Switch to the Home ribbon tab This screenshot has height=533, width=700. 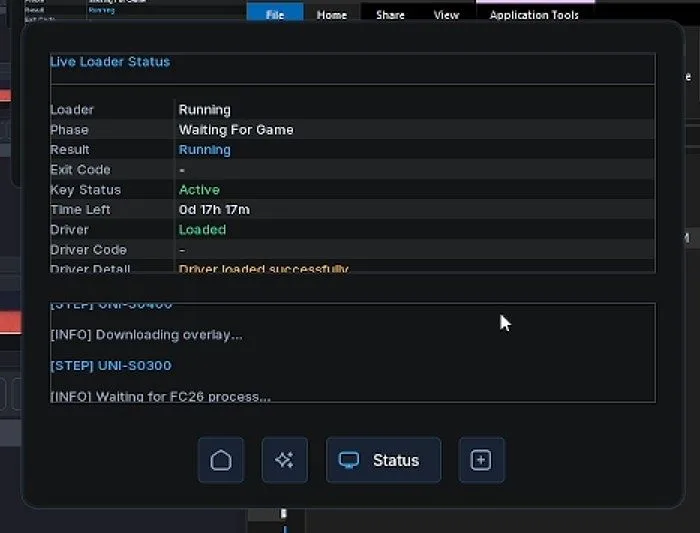pyautogui.click(x=332, y=15)
